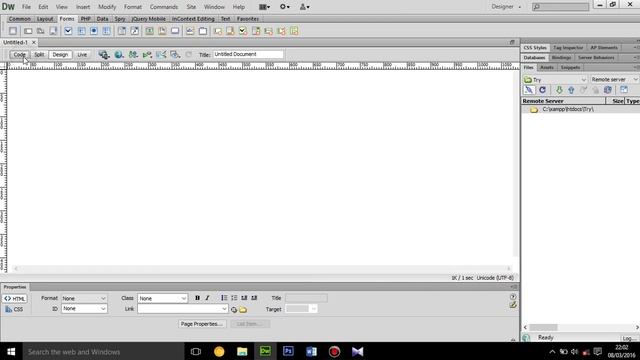640x360 pixels.
Task: Open the Layout icon dropdown in menu bar
Action: pos(264,7)
